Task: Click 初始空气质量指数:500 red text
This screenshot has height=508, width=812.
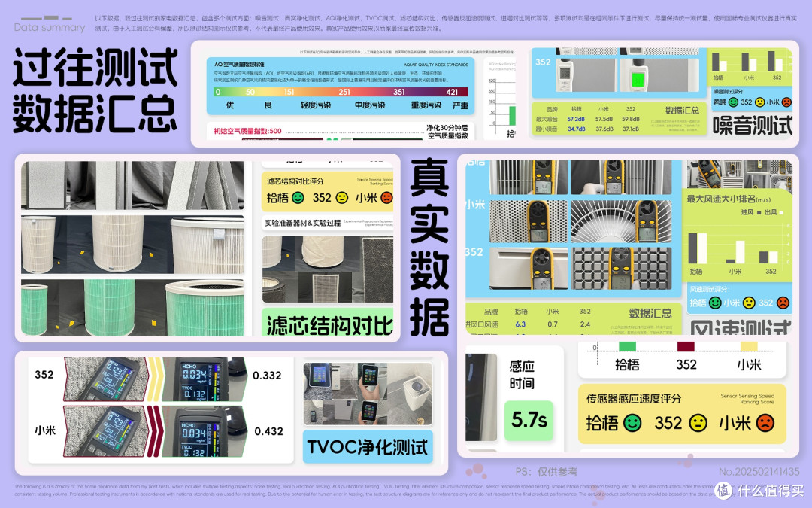Action: (x=247, y=131)
